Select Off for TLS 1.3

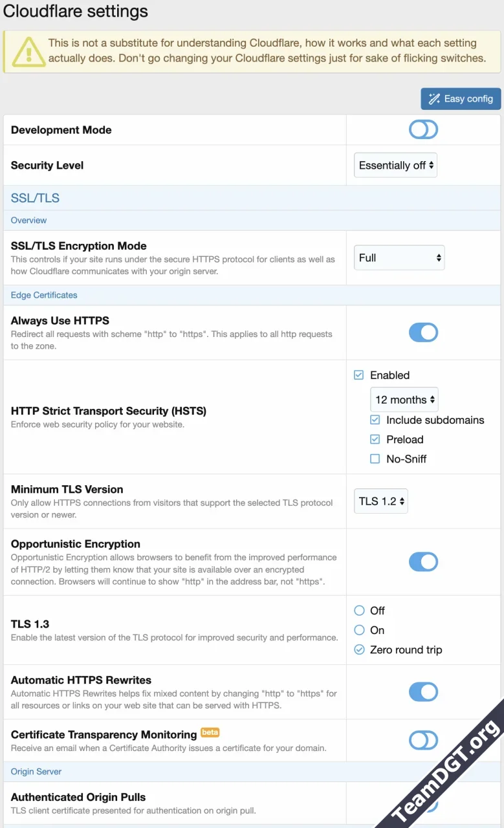coord(359,610)
